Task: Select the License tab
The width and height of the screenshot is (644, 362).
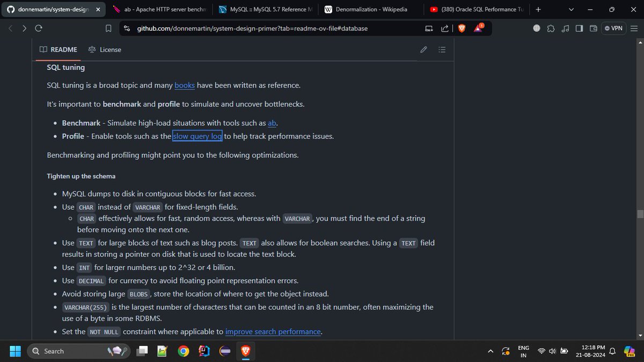Action: point(105,49)
